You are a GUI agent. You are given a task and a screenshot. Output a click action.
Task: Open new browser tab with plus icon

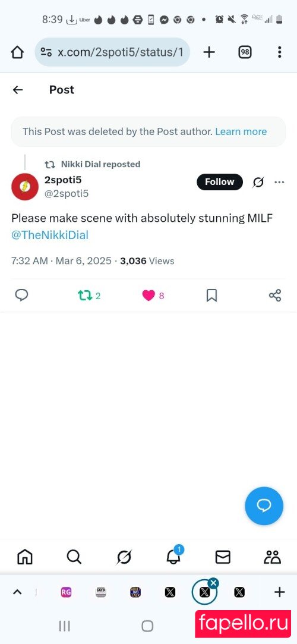(x=209, y=52)
